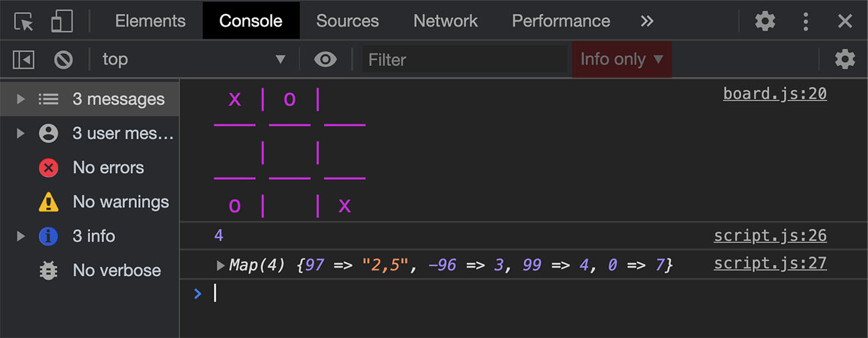
Task: Click the Map(4) logged object text
Action: point(451,265)
